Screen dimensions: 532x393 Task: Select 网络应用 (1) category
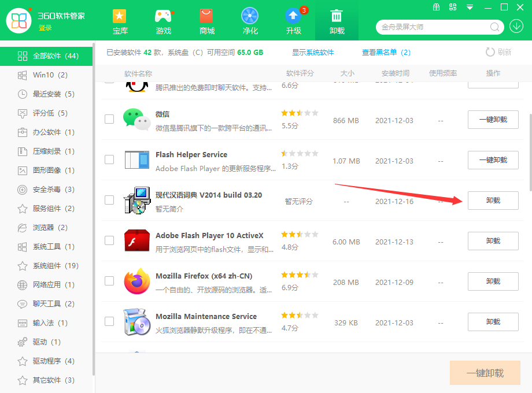(x=46, y=285)
